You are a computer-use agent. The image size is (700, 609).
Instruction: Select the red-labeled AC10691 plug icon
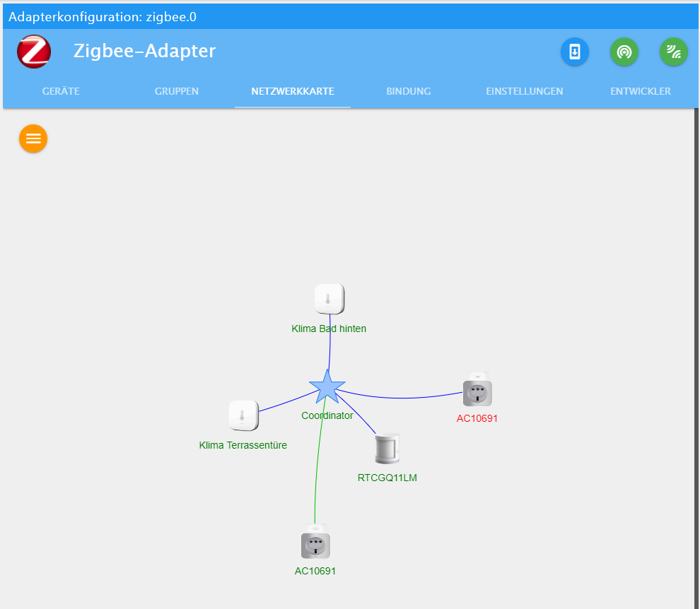[477, 389]
